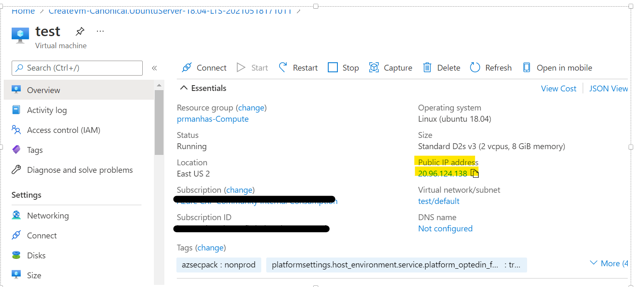Select the Linux (ubuntu 18.04) text
644x287 pixels.
coord(455,119)
